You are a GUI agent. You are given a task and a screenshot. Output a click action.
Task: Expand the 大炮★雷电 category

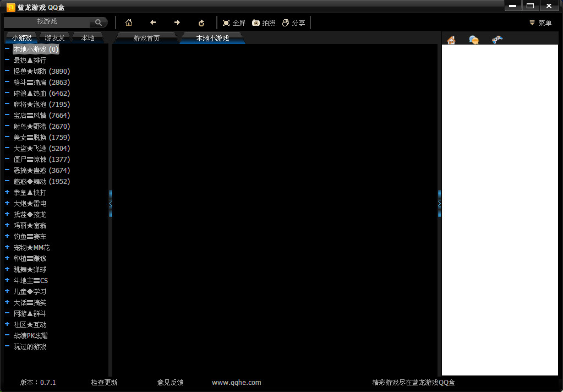[x=7, y=203]
